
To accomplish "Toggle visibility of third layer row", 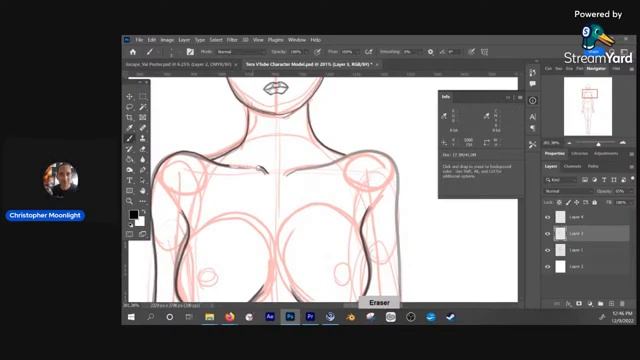I will (x=548, y=250).
